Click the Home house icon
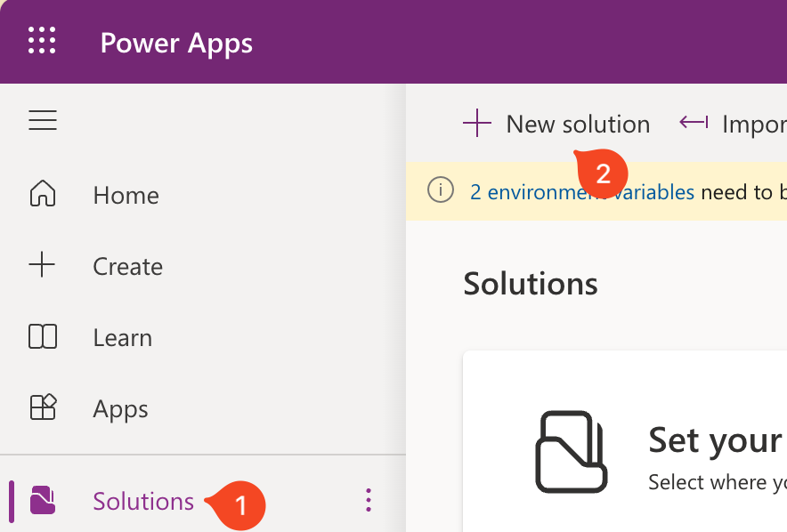The width and height of the screenshot is (787, 532). (43, 194)
